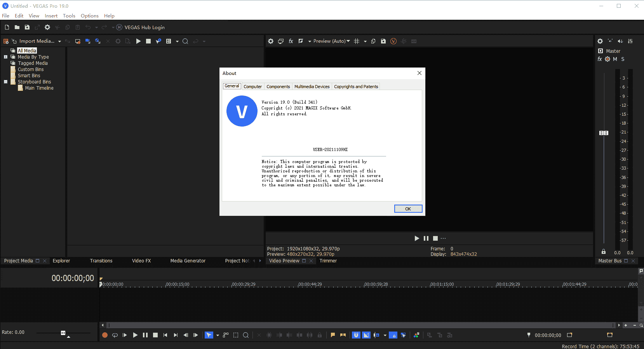Open Video FX in preview toolbar

(x=291, y=41)
